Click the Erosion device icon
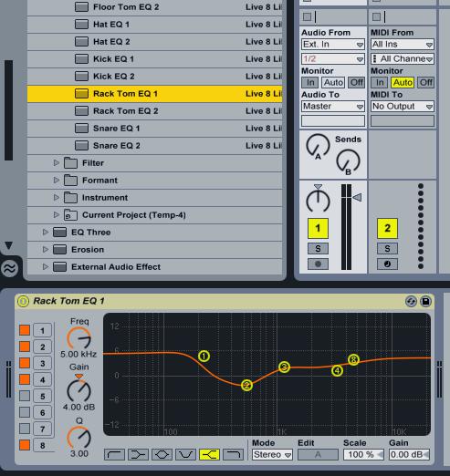This screenshot has height=476, width=450. [x=59, y=250]
